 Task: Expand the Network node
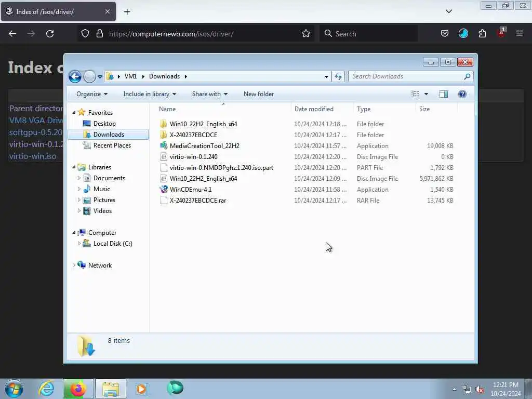pos(74,265)
